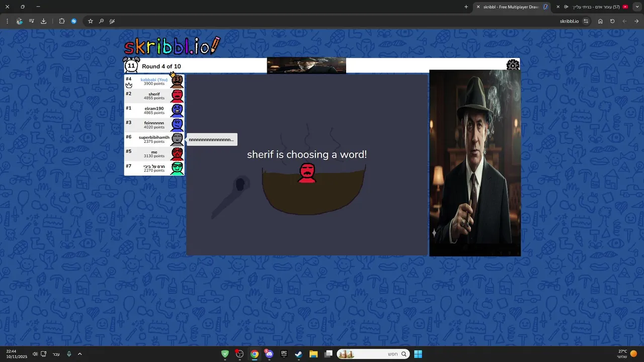Screen dimensions: 644x362
Task: Select the avatar of player 'me'
Action: coord(177,153)
